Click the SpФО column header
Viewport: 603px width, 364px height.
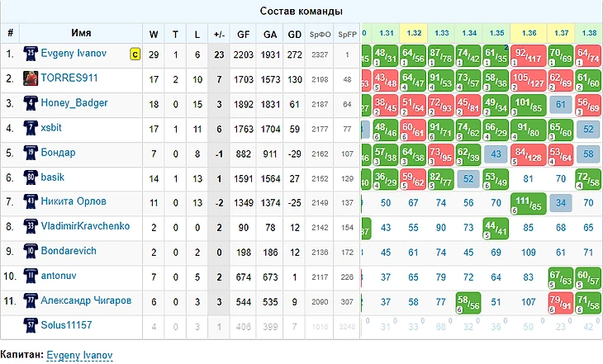[x=320, y=34]
